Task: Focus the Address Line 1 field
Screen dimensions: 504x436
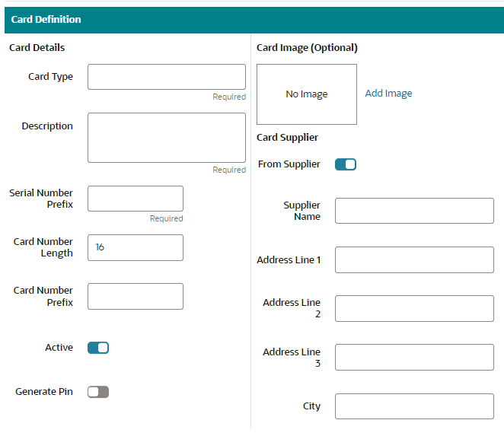Action: (414, 259)
